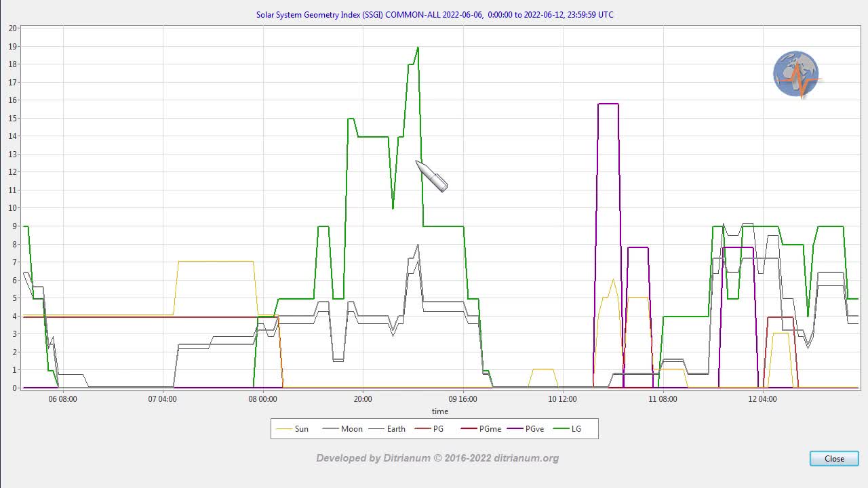Click the '12 04:00' time tick label

pos(762,399)
